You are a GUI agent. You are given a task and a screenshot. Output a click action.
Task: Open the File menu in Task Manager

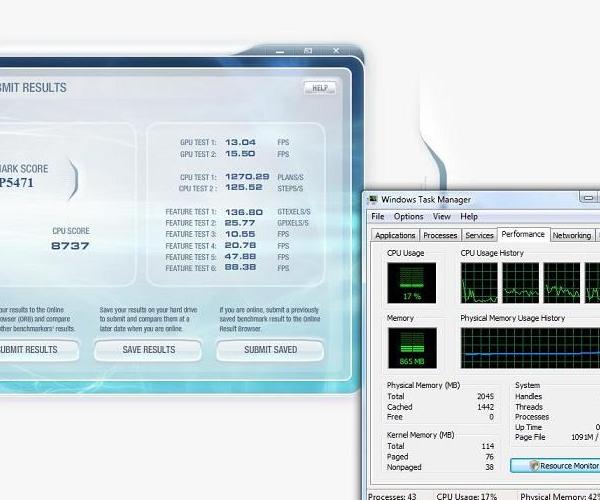378,217
